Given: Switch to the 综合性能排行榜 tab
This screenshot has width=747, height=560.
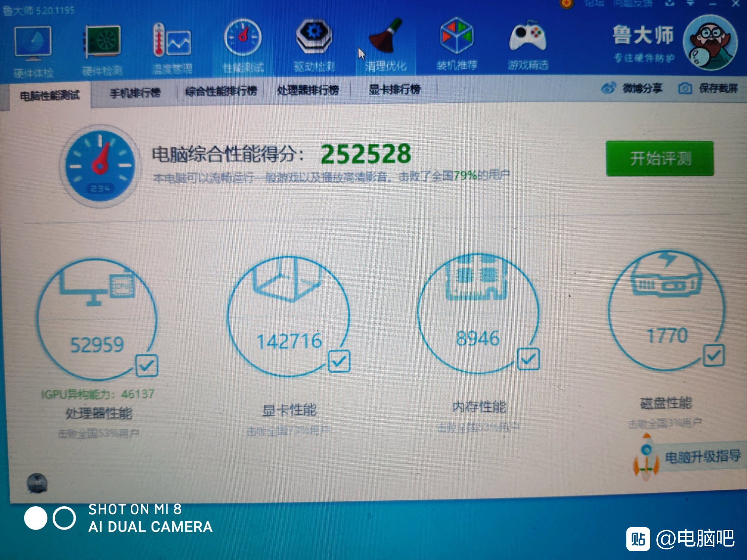Looking at the screenshot, I should pyautogui.click(x=221, y=91).
